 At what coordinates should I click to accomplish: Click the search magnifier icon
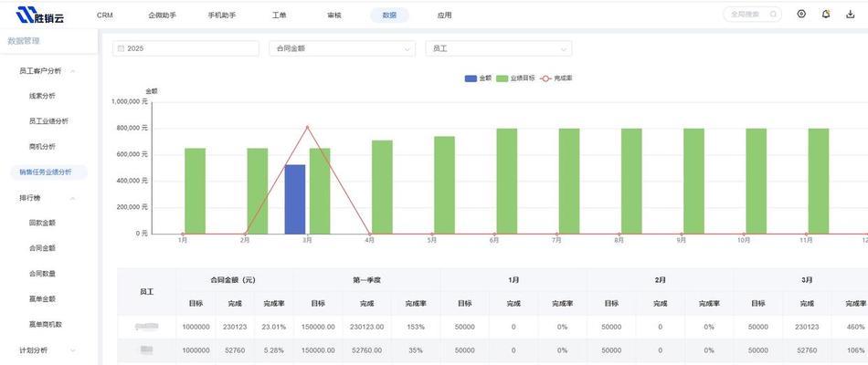coord(773,15)
